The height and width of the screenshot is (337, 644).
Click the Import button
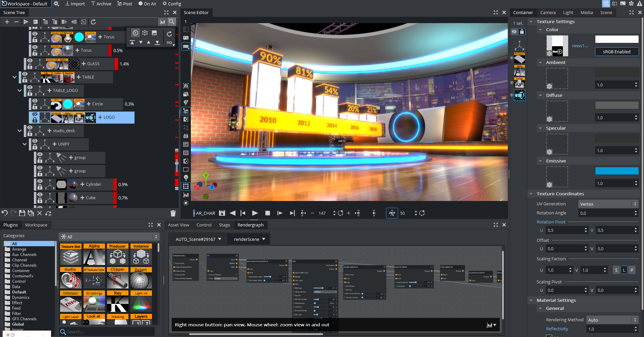click(75, 4)
